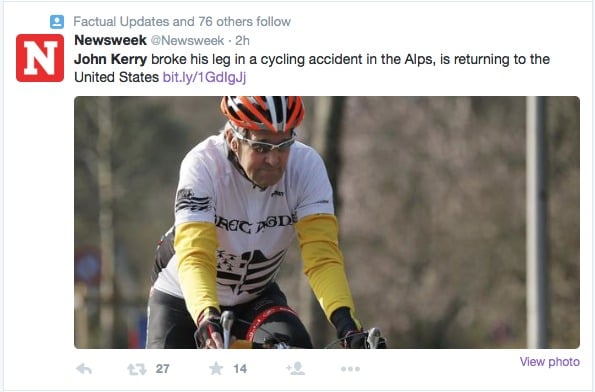Click the reply arrow icon
Viewport: 595px width, 392px height.
point(84,369)
